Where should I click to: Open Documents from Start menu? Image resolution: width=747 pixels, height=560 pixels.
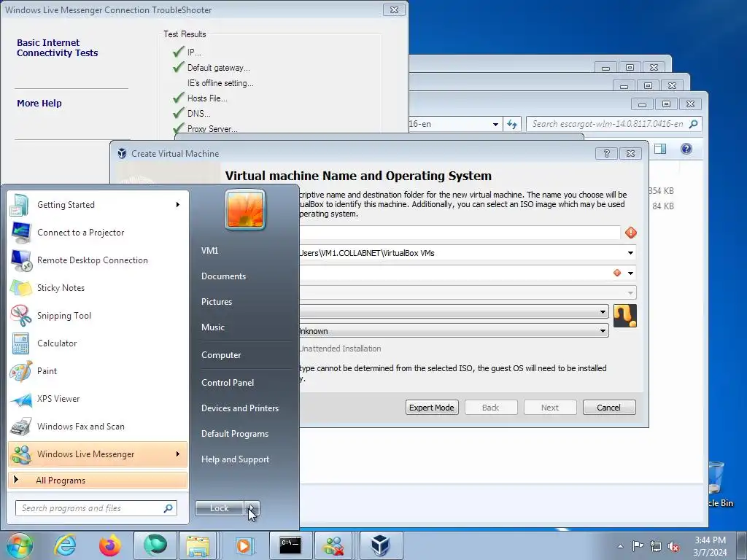point(223,276)
